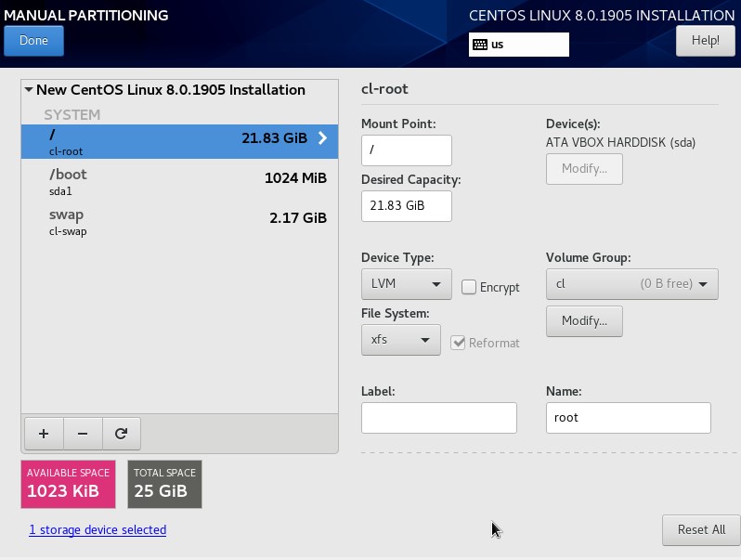Click the Desired Capacity input field
The image size is (741, 560).
pos(407,206)
